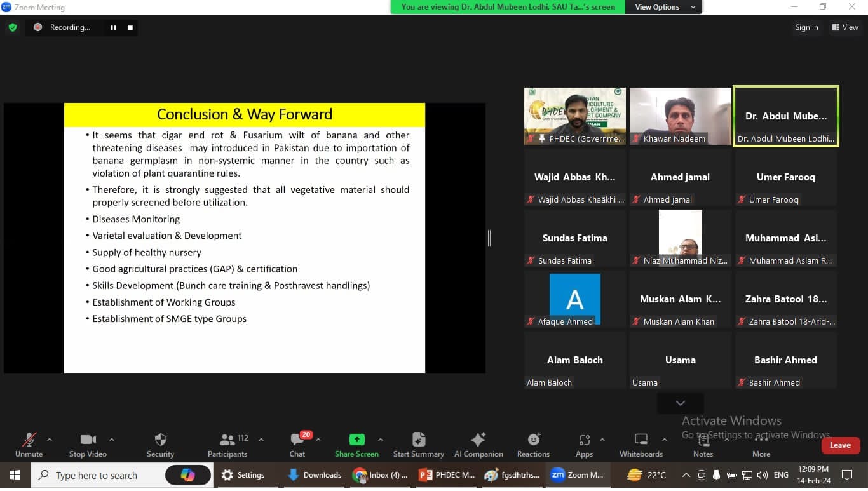Screen dimensions: 868x491
Task: Pause the meeting recording
Action: tap(113, 28)
